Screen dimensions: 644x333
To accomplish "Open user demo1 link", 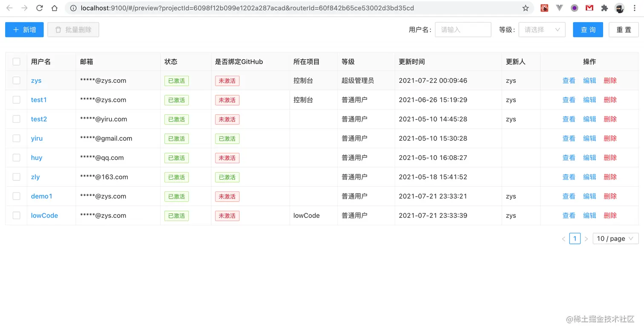I will point(42,196).
